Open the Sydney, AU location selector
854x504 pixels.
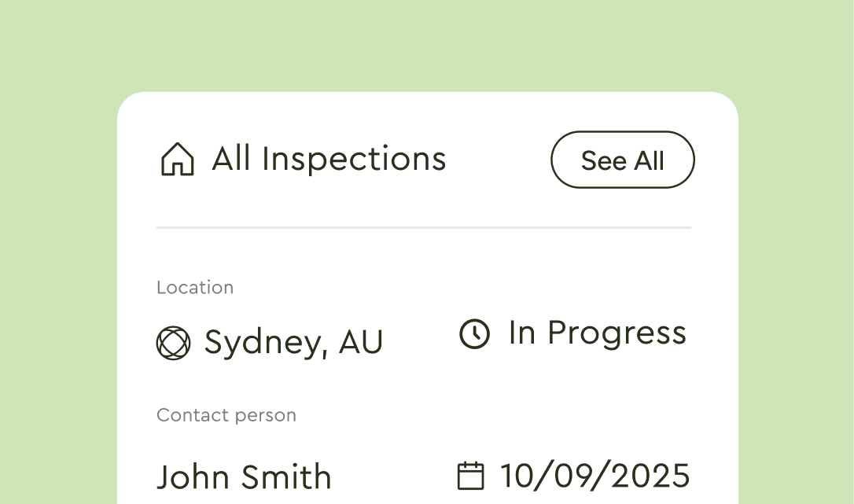(293, 342)
